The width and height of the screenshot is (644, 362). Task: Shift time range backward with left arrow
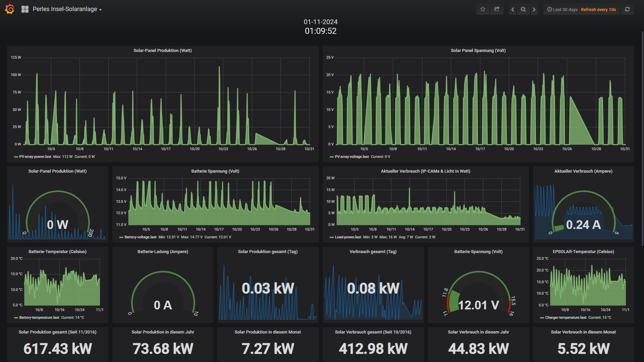(x=512, y=9)
